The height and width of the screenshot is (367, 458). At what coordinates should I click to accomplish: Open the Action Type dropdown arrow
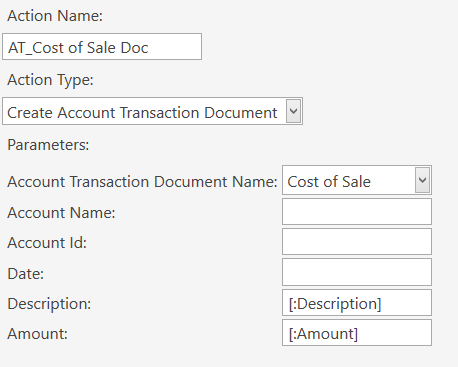293,111
